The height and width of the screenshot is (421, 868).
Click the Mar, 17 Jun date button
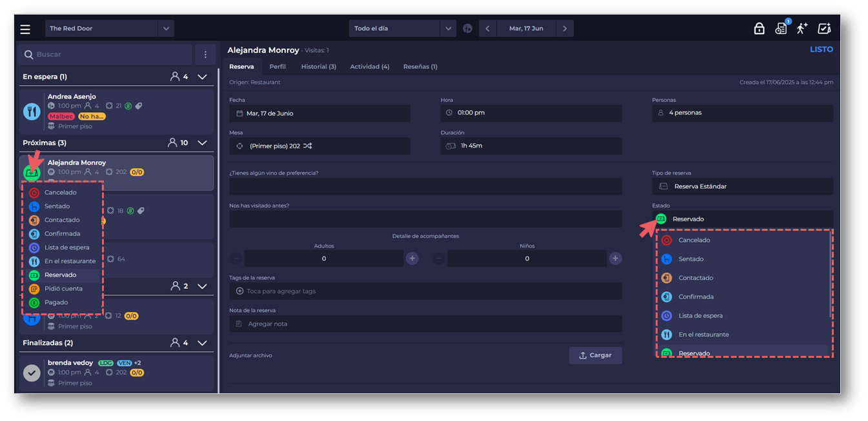click(x=525, y=28)
